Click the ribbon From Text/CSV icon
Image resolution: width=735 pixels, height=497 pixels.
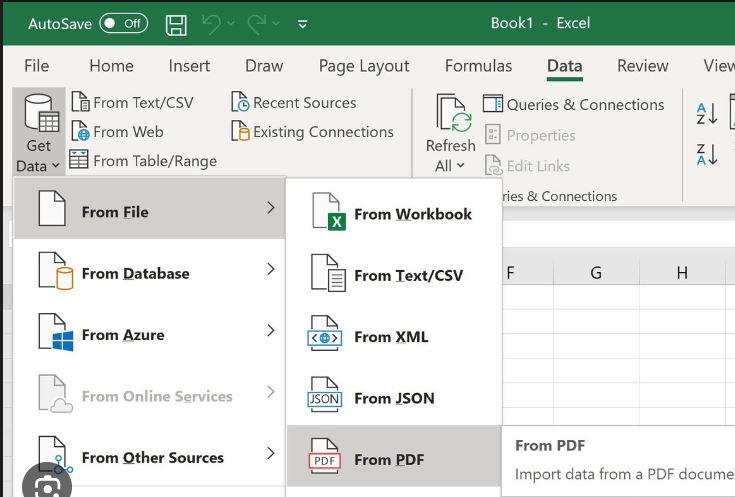point(80,102)
